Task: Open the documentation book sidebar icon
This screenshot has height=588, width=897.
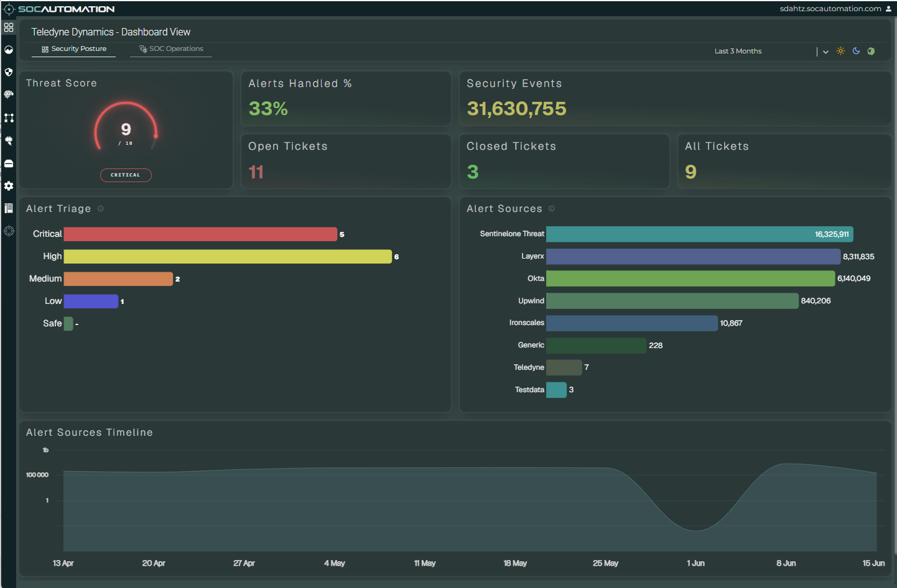Action: tap(9, 208)
